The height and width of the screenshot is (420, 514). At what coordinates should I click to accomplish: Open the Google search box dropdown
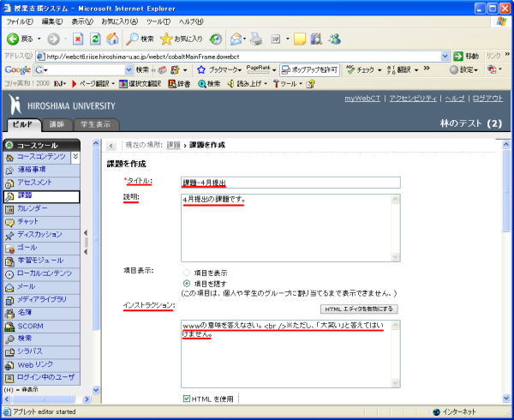[128, 69]
